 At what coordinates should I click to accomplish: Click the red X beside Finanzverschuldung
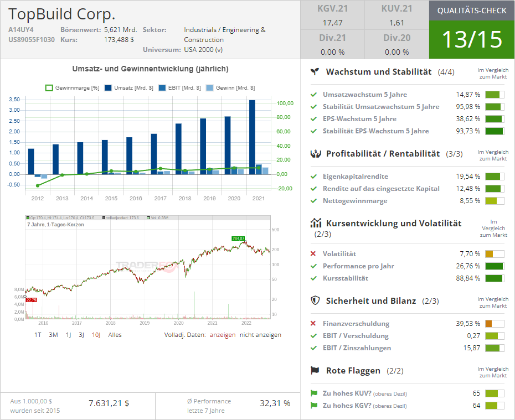click(313, 324)
